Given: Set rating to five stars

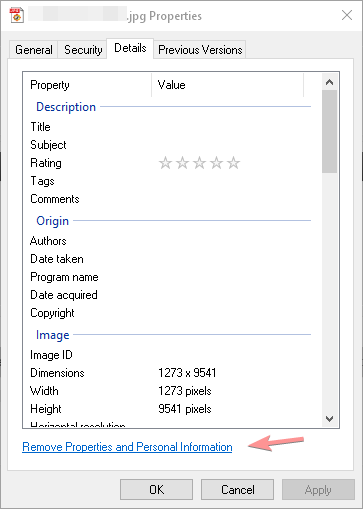Looking at the screenshot, I should coord(233,163).
